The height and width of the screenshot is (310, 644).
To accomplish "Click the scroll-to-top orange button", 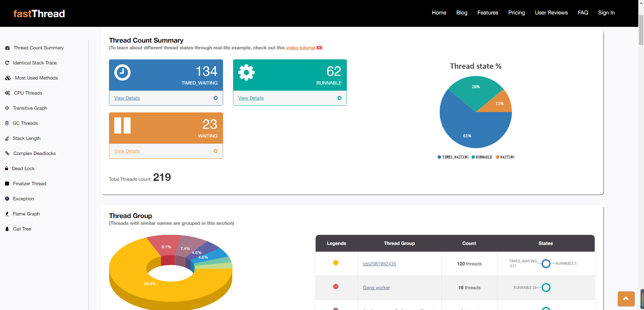I will pos(626,299).
